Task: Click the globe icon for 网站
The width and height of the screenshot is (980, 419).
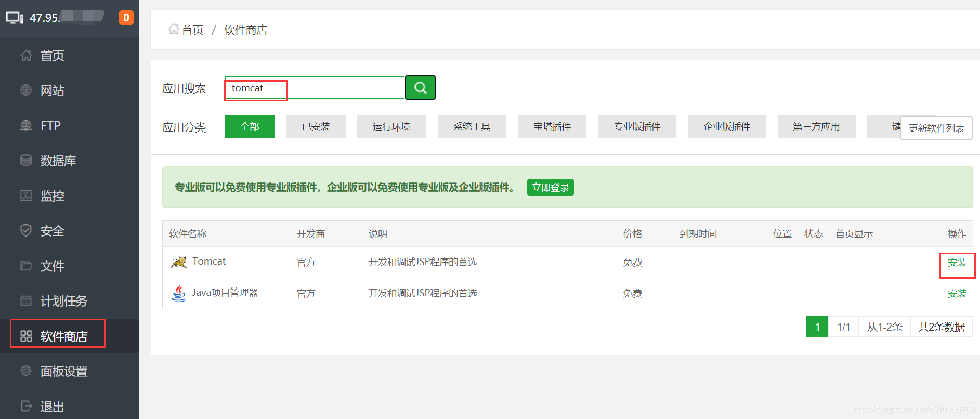Action: (26, 90)
